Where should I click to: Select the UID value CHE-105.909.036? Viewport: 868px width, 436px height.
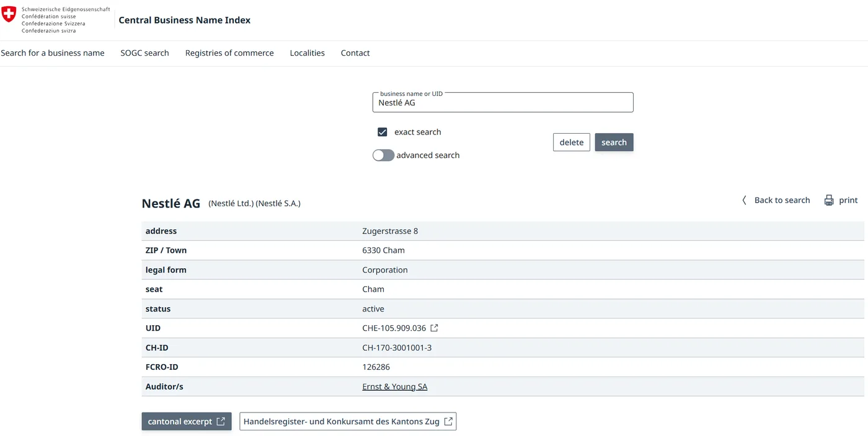(x=394, y=328)
